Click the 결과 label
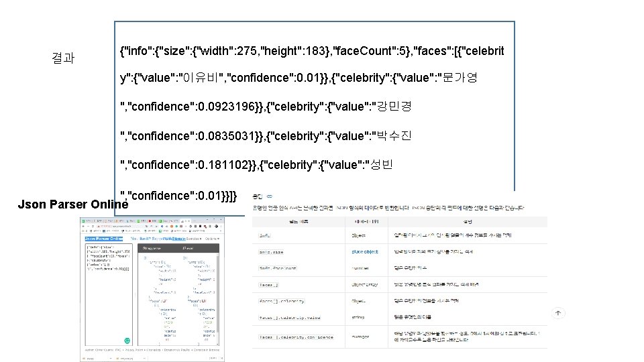644x362 pixels. tap(63, 58)
